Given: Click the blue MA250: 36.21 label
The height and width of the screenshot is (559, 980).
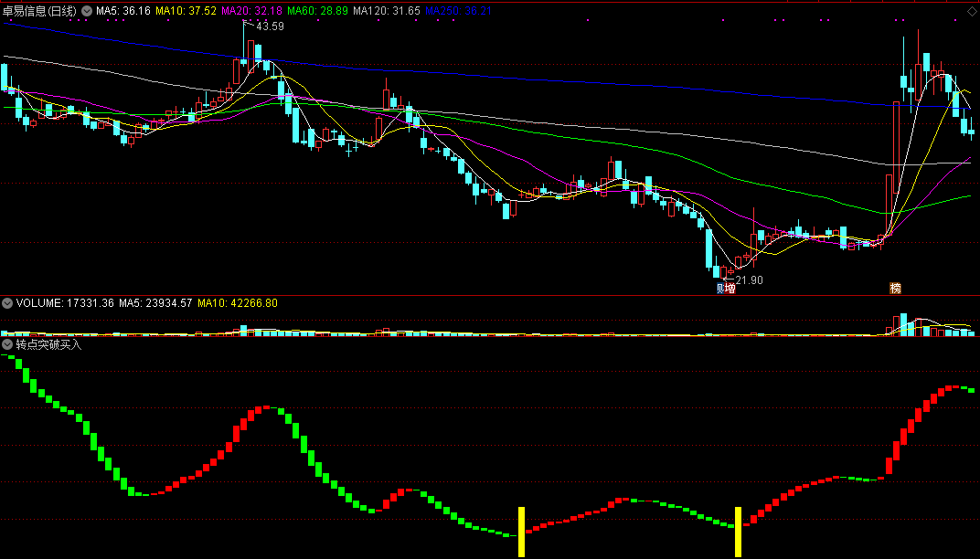Looking at the screenshot, I should click(458, 11).
